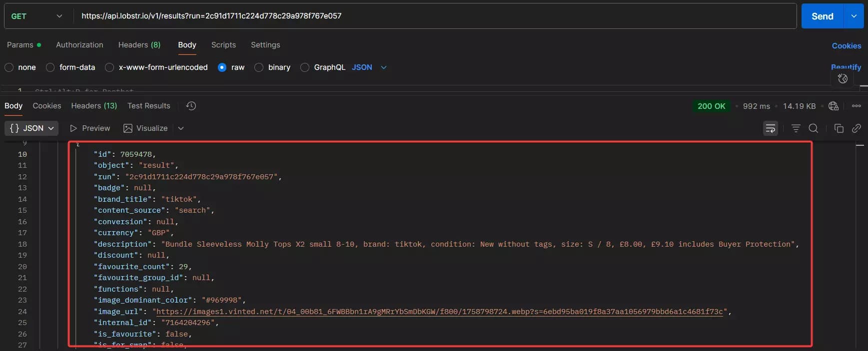This screenshot has width=868, height=351.
Task: Open response JSON format dropdown
Action: (31, 128)
